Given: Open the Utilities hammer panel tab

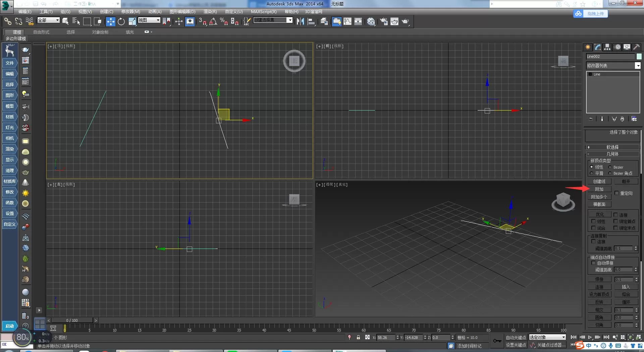Looking at the screenshot, I should tap(636, 47).
